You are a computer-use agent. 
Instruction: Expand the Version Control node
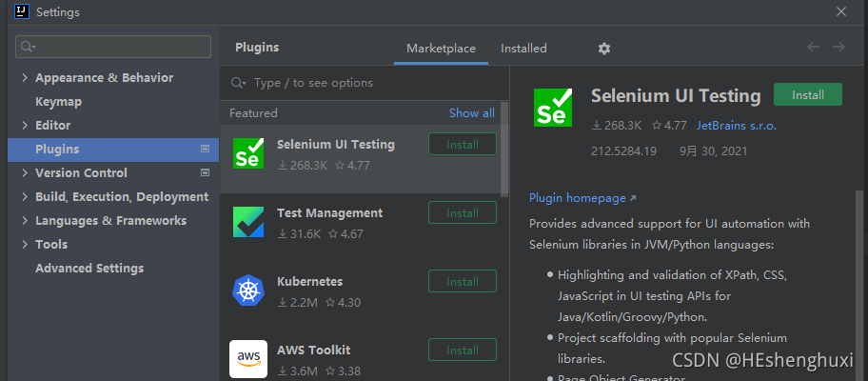point(25,172)
